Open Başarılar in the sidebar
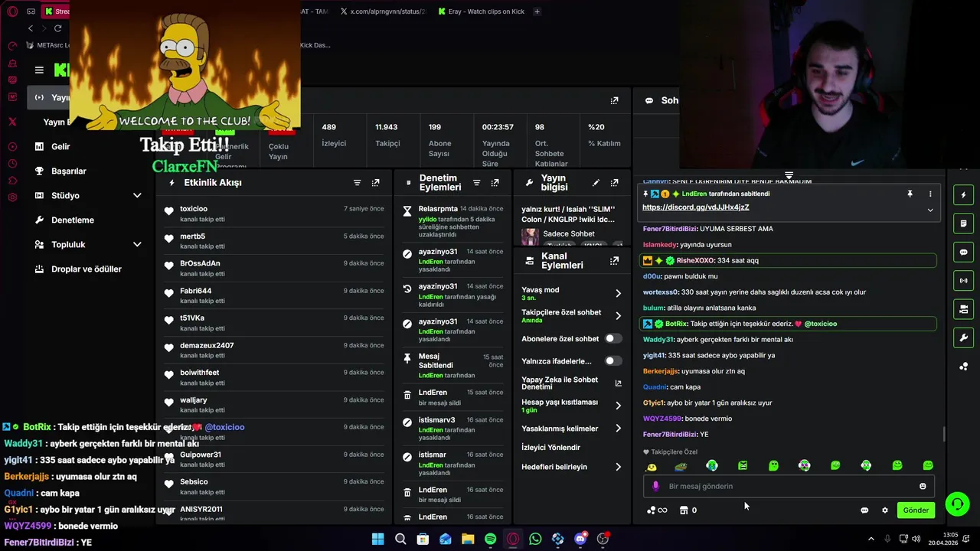Viewport: 980px width, 551px height. pos(68,171)
